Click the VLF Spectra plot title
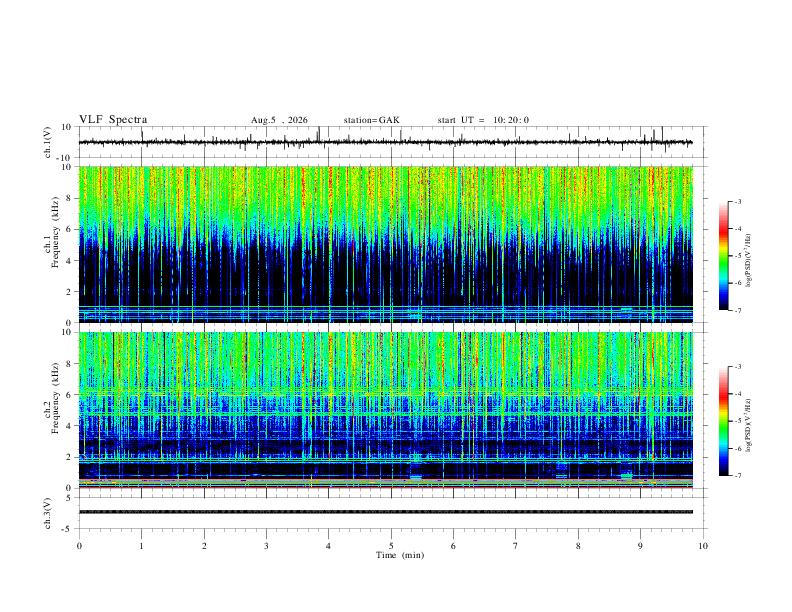The image size is (792, 612). pos(113,120)
